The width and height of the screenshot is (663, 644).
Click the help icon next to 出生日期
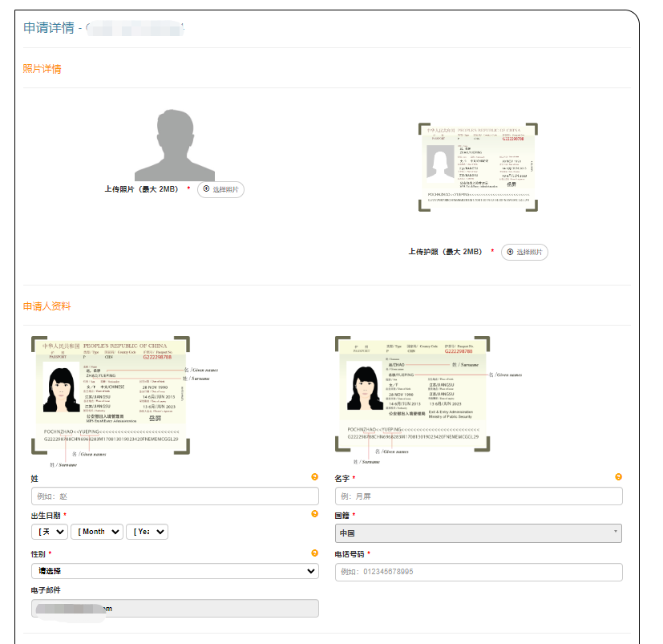(x=313, y=513)
